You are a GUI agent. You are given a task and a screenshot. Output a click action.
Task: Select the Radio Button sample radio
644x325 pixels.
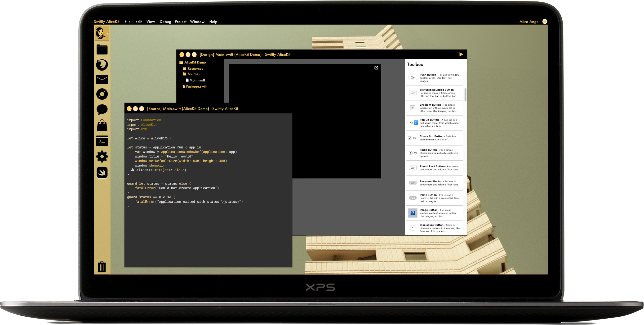(x=410, y=153)
